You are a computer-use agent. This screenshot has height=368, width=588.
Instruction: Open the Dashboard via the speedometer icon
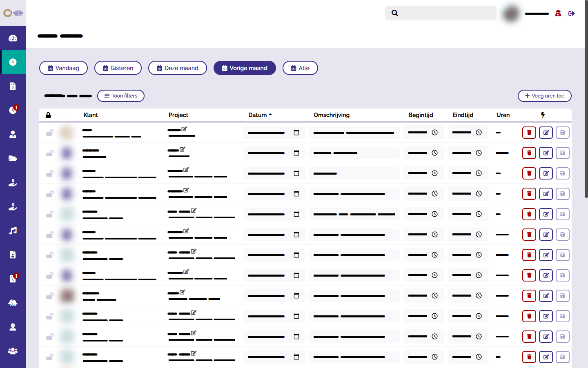click(13, 38)
